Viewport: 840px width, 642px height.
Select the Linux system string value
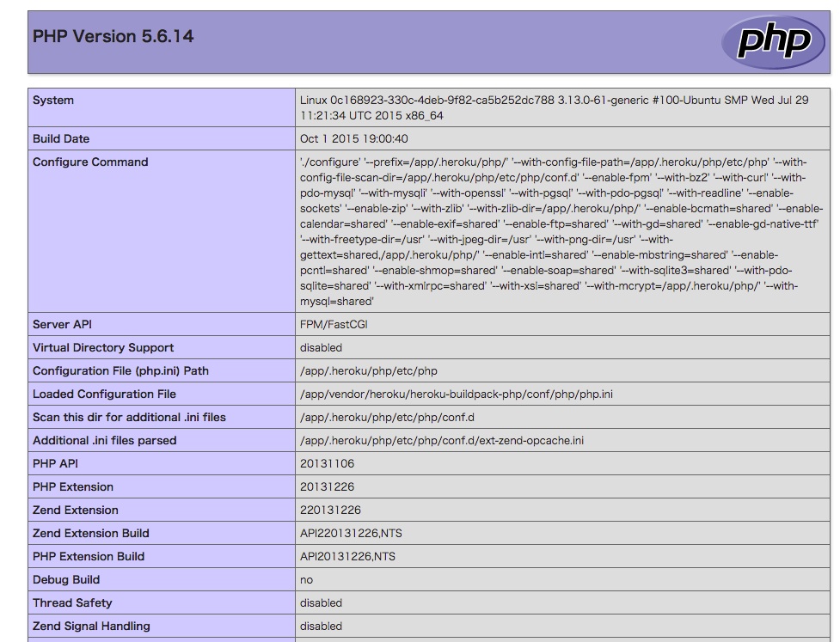point(554,107)
